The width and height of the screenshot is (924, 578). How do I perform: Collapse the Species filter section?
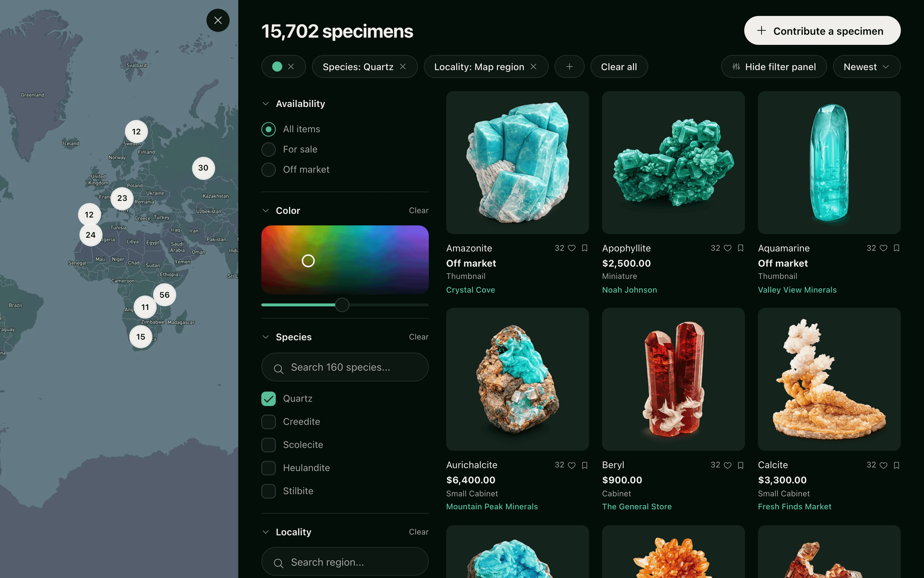266,337
